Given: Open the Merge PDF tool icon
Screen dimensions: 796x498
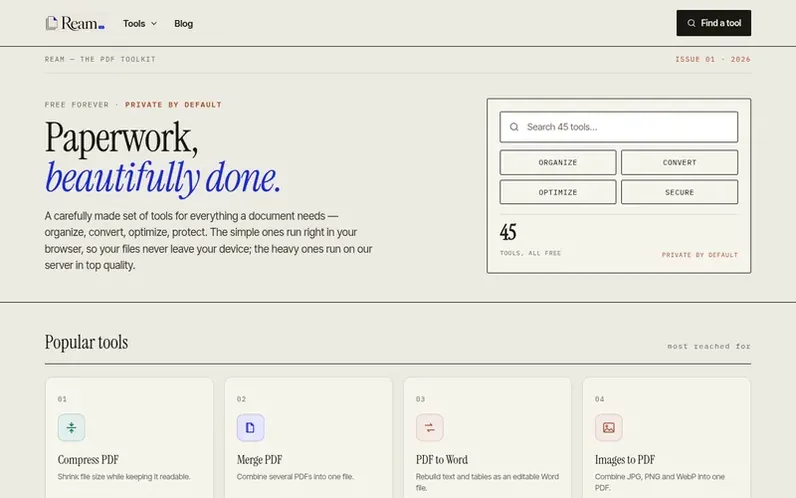Looking at the screenshot, I should click(x=250, y=427).
